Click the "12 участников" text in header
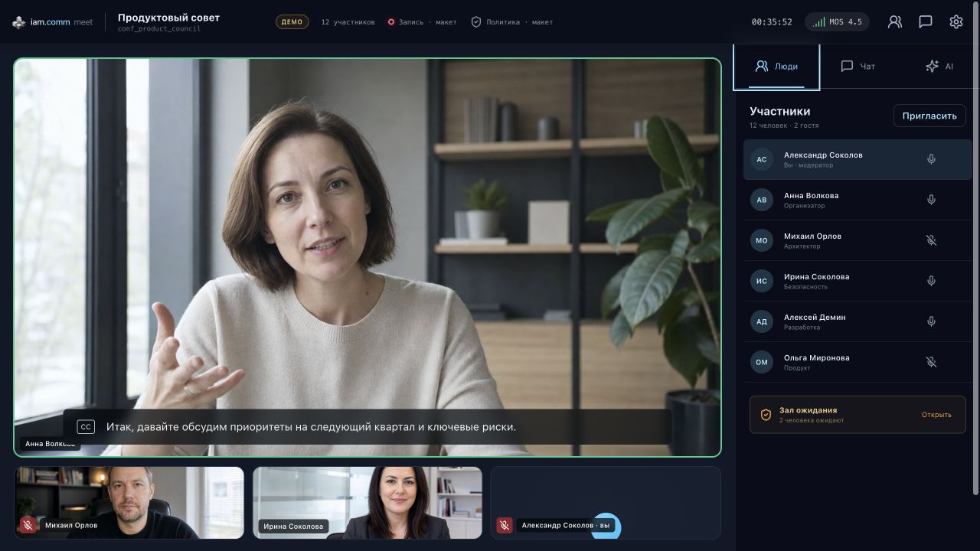The image size is (980, 551). tap(348, 22)
